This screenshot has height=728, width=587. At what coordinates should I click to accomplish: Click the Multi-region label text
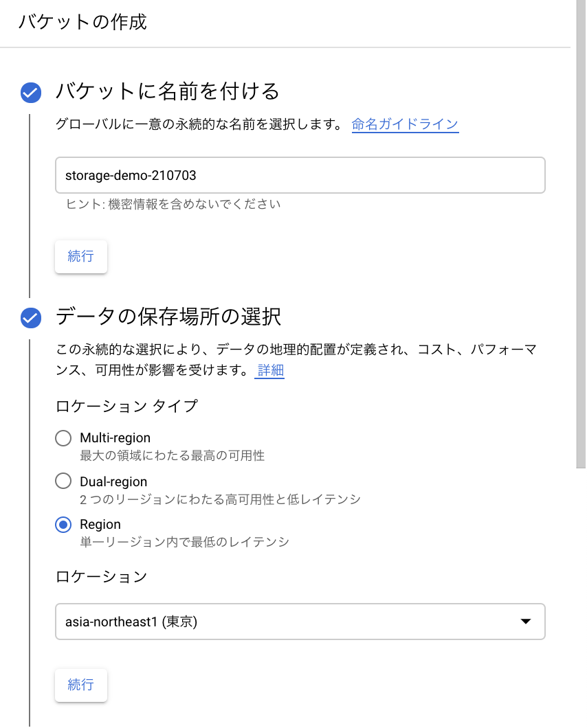[115, 437]
